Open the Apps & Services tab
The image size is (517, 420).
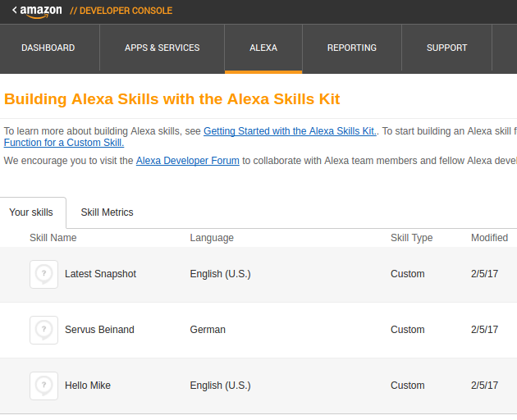tap(162, 48)
